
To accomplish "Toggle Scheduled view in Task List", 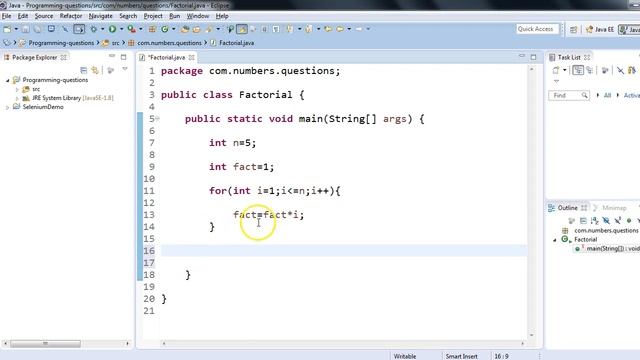I will (x=589, y=70).
